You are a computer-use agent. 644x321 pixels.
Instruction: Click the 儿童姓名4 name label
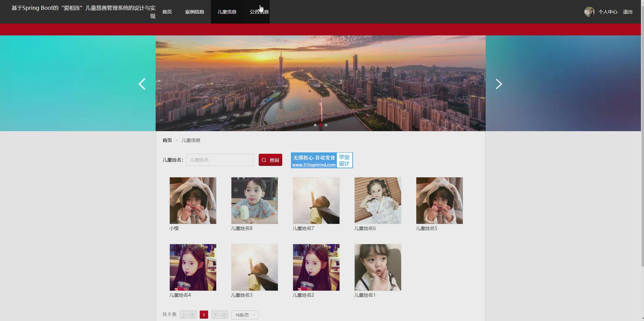pyautogui.click(x=180, y=295)
